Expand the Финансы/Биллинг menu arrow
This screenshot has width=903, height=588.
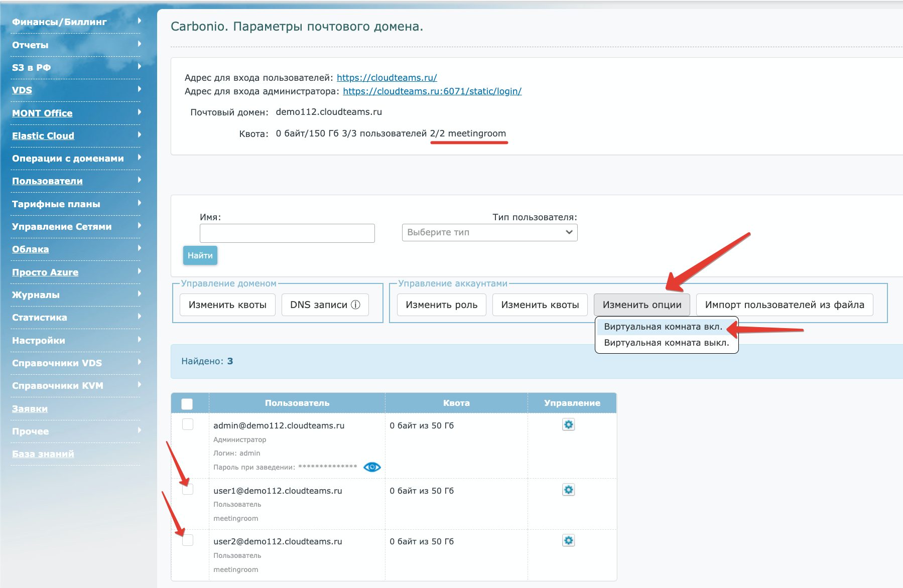tap(139, 21)
